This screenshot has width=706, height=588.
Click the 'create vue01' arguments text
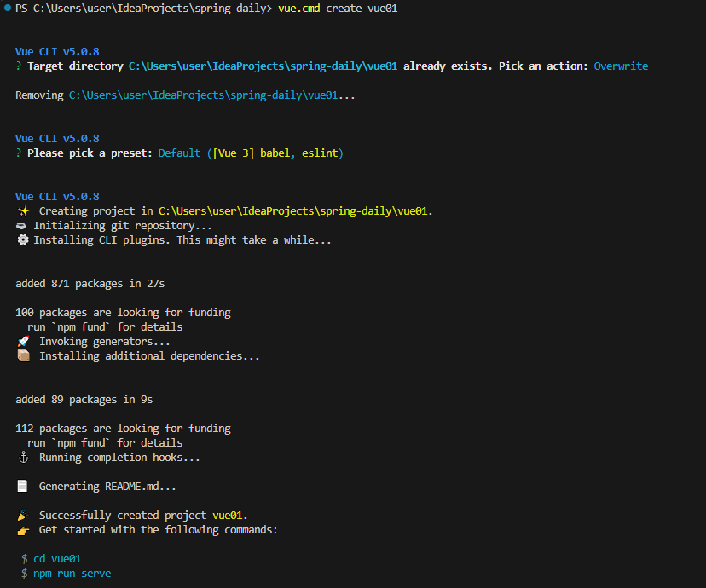pos(362,9)
